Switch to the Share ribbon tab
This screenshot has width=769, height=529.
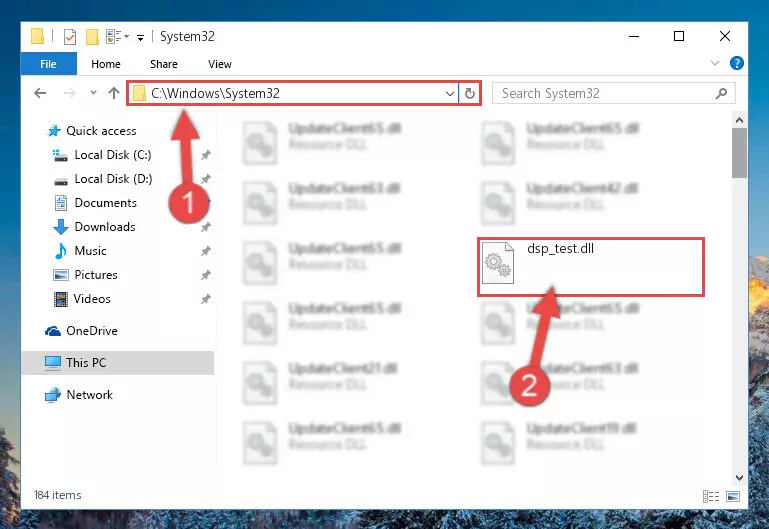click(164, 64)
